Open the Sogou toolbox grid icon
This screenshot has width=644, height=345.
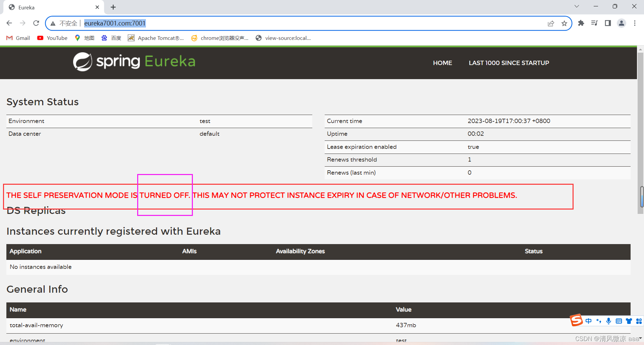pos(639,321)
